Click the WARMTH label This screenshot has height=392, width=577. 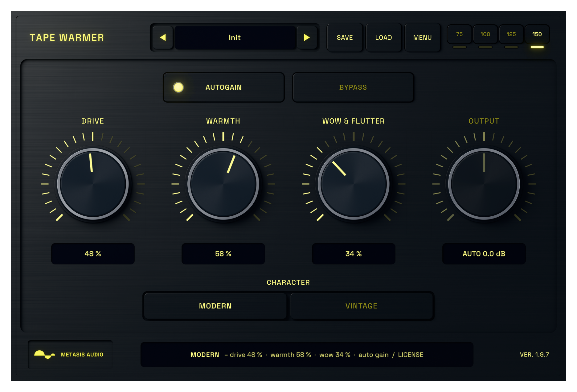[x=223, y=121]
